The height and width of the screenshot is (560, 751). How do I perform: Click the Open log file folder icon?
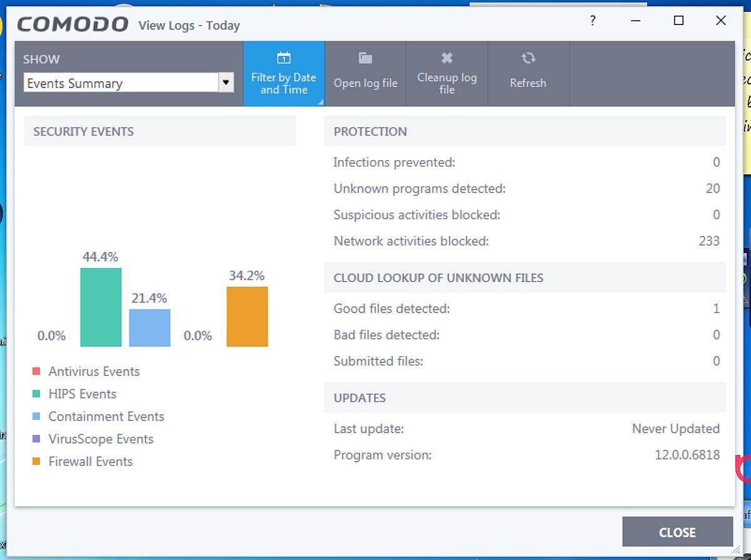click(x=366, y=58)
